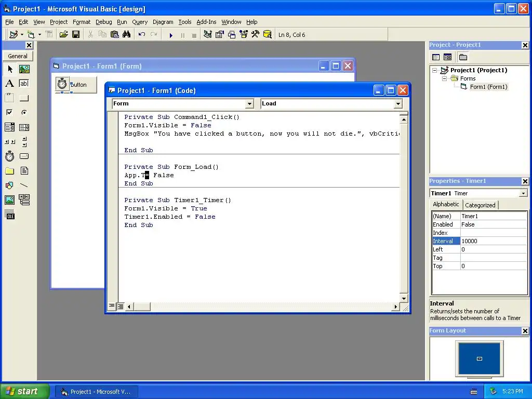532x399 pixels.
Task: Select the Pointer tool in toolbox
Action: [x=10, y=69]
